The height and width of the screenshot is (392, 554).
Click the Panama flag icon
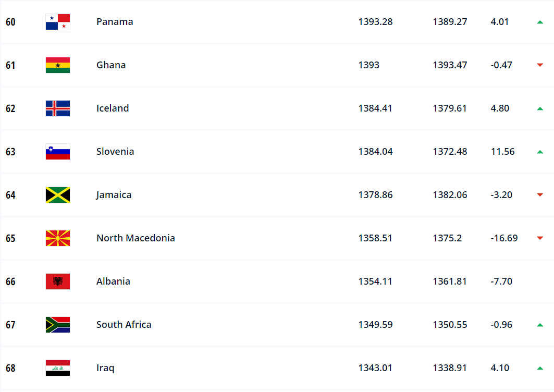[58, 22]
